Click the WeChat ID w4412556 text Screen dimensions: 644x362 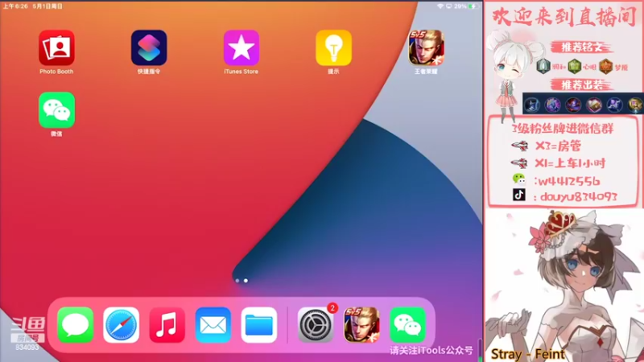click(569, 181)
